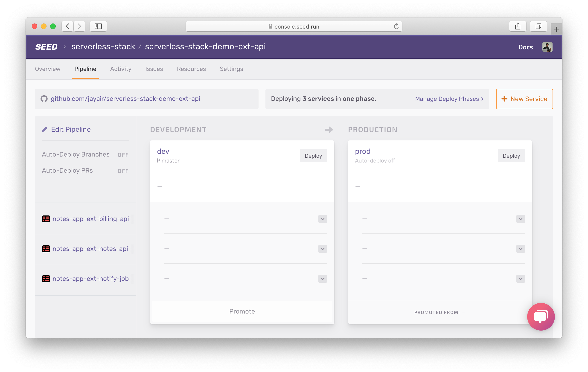Viewport: 588px width, 372px height.
Task: Click the Edit Pipeline pencil icon
Action: [x=44, y=129]
